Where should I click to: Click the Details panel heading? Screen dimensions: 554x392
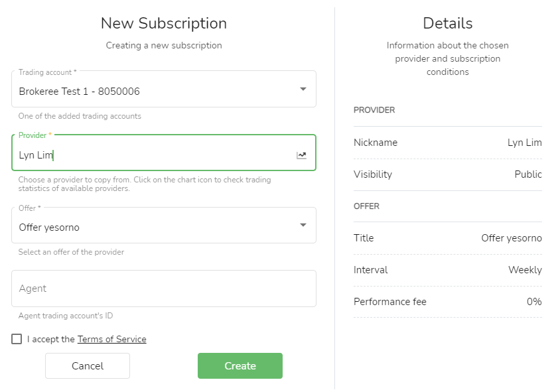tap(448, 23)
